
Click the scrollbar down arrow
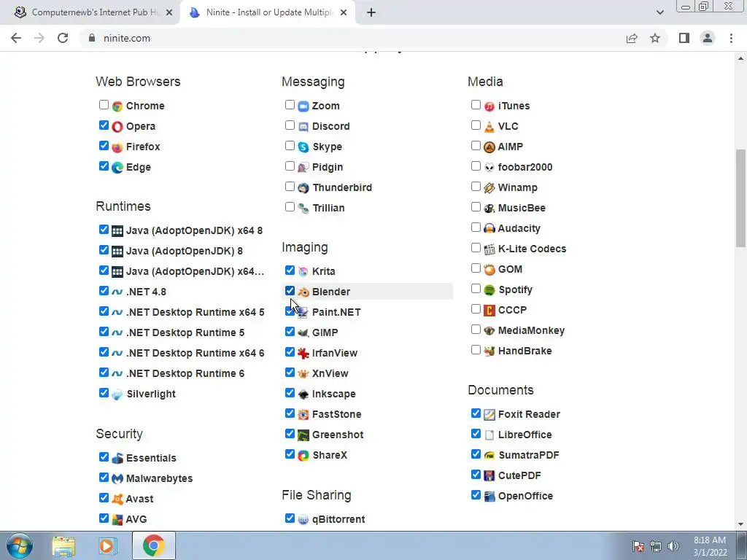740,524
